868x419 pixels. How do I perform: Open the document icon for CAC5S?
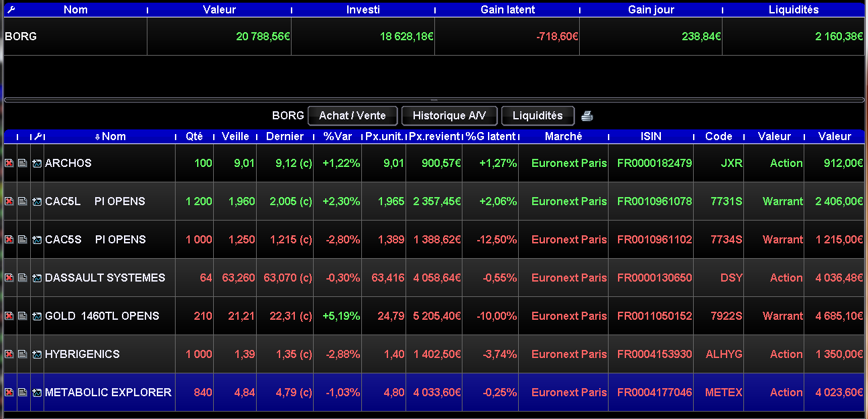[x=23, y=239]
